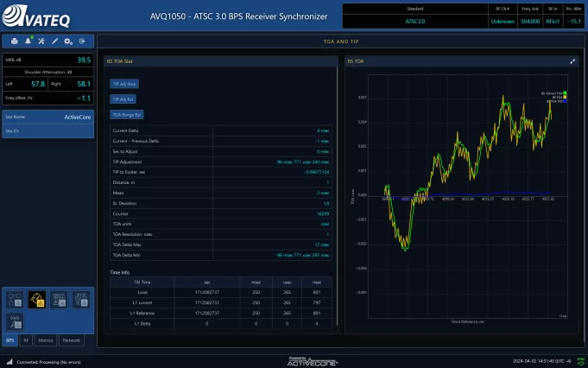Click the L1 Reference row label
588x368 pixels.
pos(142,314)
